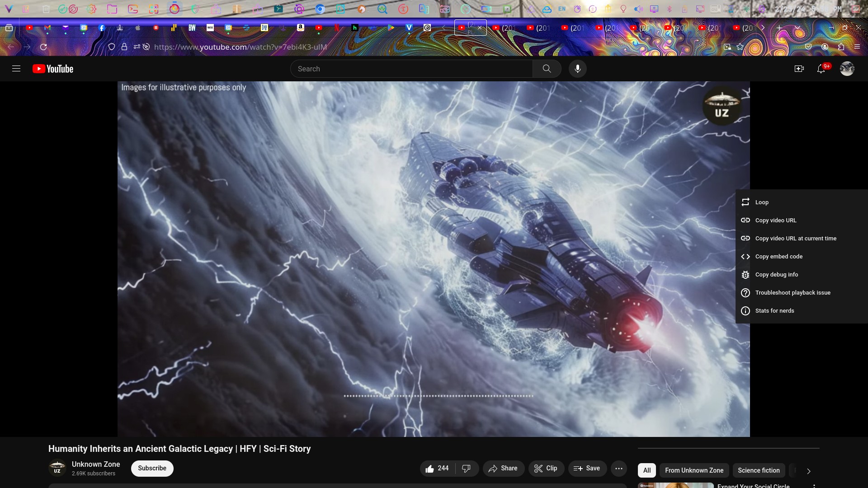
Task: Select Copy video URL menu item
Action: [x=776, y=221]
